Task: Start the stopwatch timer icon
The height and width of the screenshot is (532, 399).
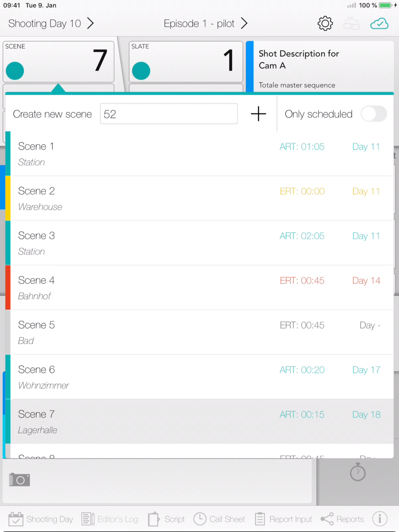Action: (358, 472)
